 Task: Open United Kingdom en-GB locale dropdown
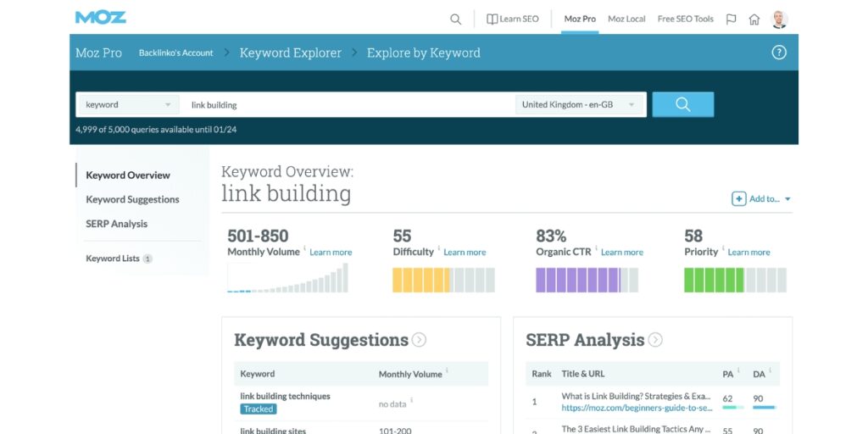tap(580, 104)
